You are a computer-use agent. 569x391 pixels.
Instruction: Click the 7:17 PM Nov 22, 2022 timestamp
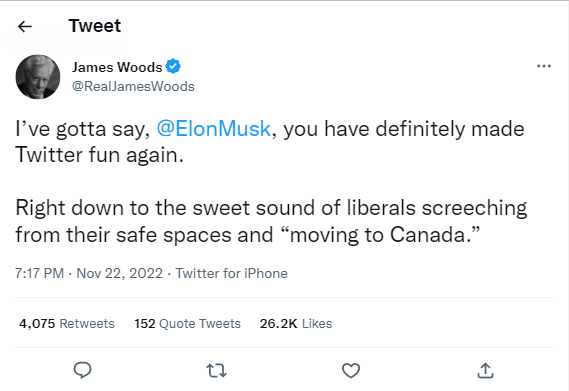click(x=89, y=273)
